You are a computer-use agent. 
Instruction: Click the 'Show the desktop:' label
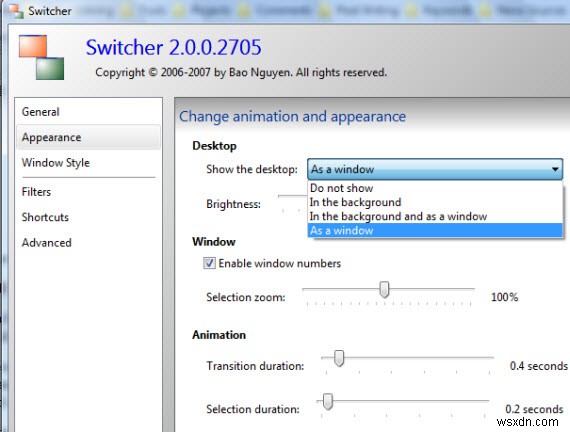[252, 169]
